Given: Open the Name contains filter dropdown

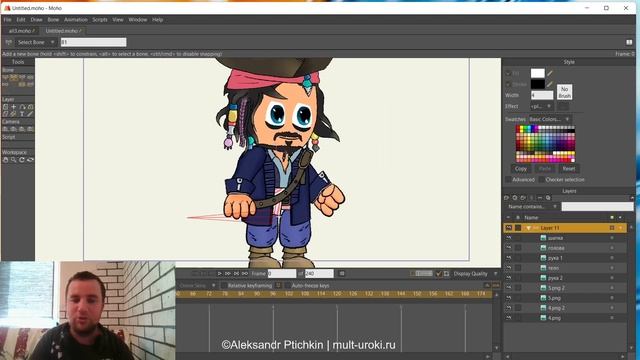Looking at the screenshot, I should [533, 207].
